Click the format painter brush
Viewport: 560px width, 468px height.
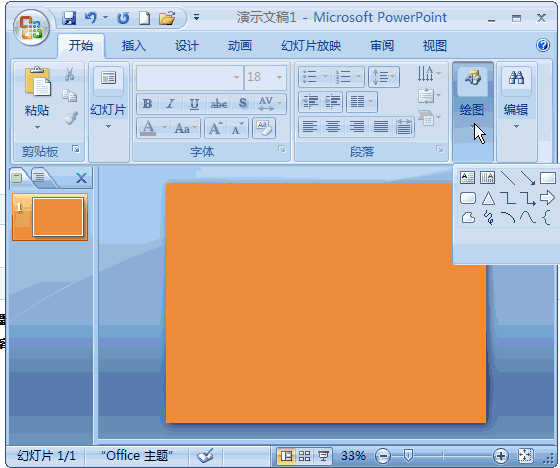(71, 118)
